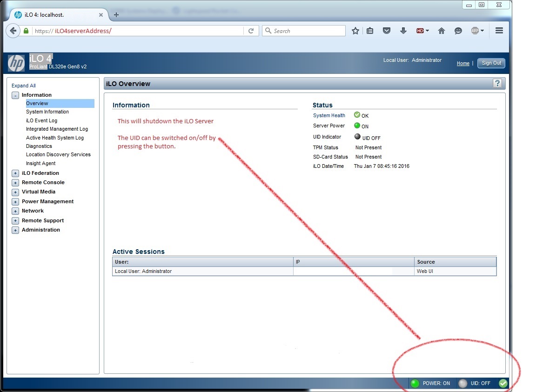Open System Information page
This screenshot has height=392, width=536.
click(47, 112)
